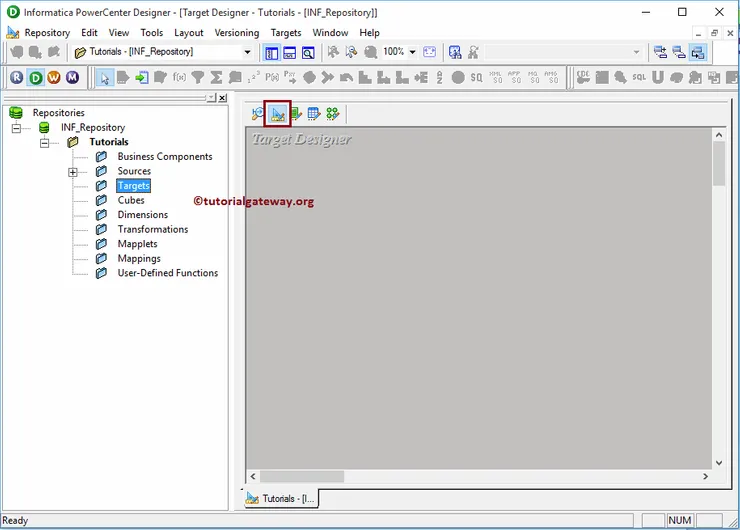Click the workspace horizontal scrollbar thumb

point(302,476)
